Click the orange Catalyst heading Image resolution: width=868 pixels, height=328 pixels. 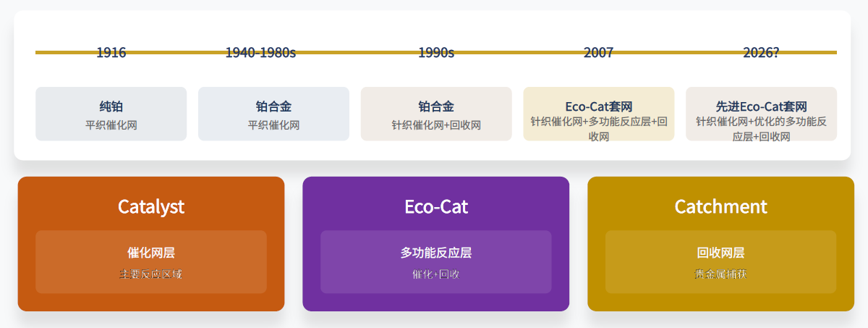coord(151,206)
